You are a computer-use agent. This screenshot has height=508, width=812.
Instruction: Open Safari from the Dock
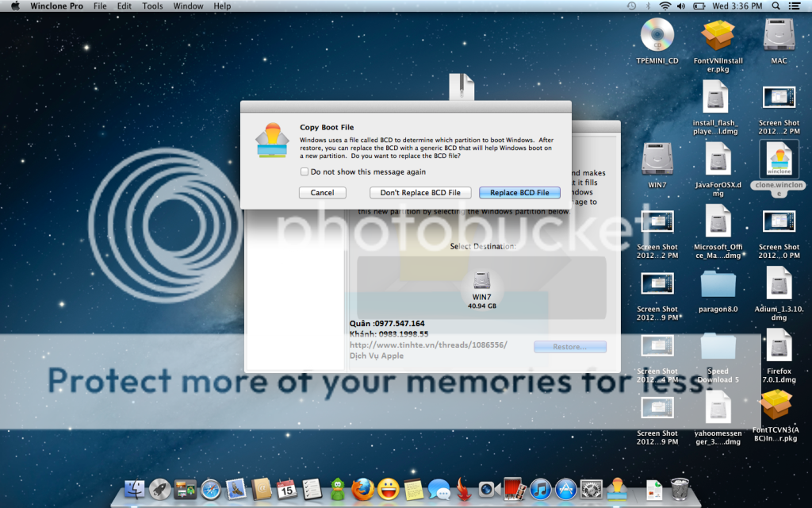click(210, 489)
